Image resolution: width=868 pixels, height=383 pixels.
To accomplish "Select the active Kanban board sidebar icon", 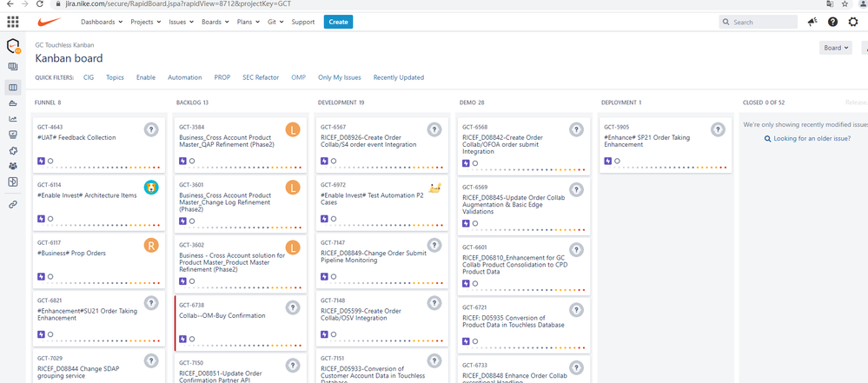I will pyautogui.click(x=13, y=88).
